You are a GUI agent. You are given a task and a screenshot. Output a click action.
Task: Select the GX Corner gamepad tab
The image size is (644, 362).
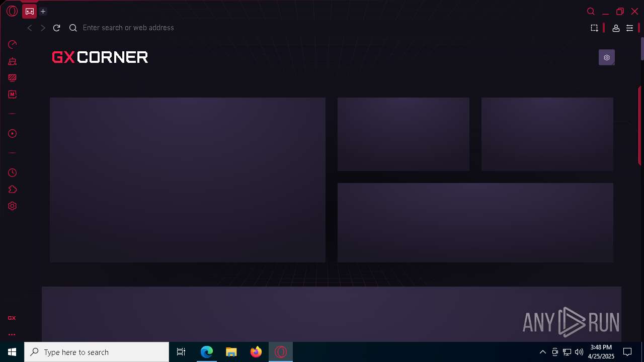point(29,11)
